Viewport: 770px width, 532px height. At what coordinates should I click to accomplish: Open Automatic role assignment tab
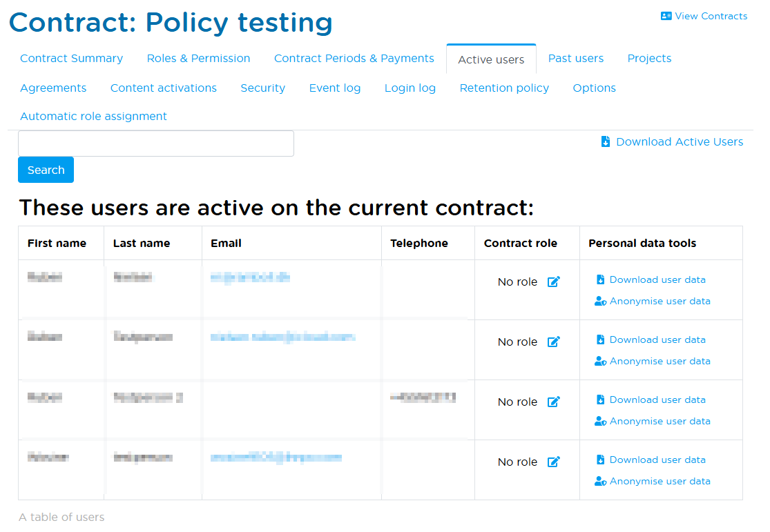pos(93,117)
